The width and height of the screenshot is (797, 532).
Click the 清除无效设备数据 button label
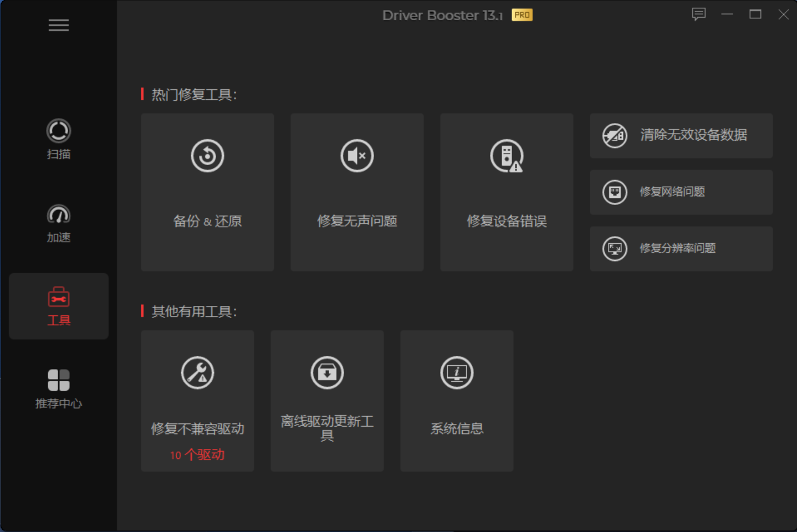coord(693,135)
